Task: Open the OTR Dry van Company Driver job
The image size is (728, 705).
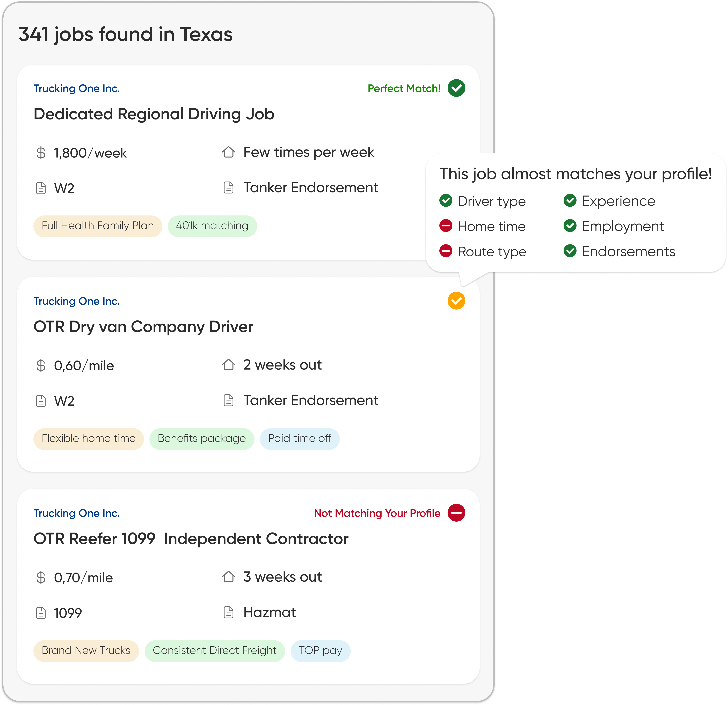Action: 143,327
